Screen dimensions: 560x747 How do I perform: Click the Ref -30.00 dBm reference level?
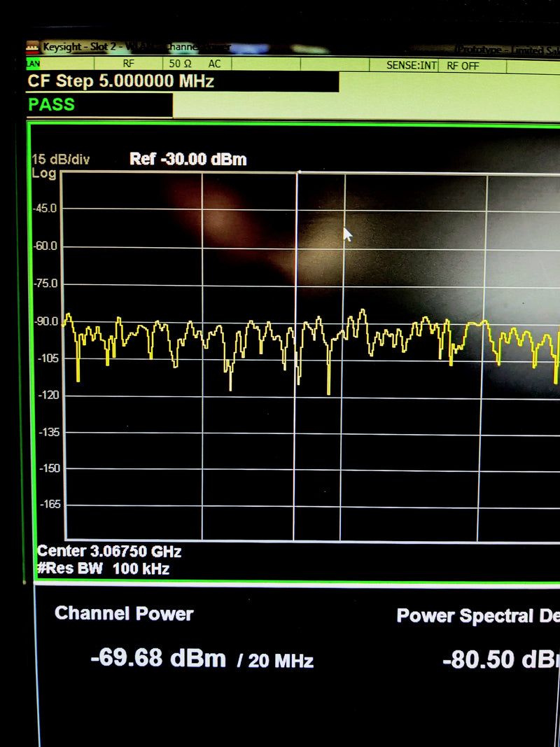tap(188, 159)
